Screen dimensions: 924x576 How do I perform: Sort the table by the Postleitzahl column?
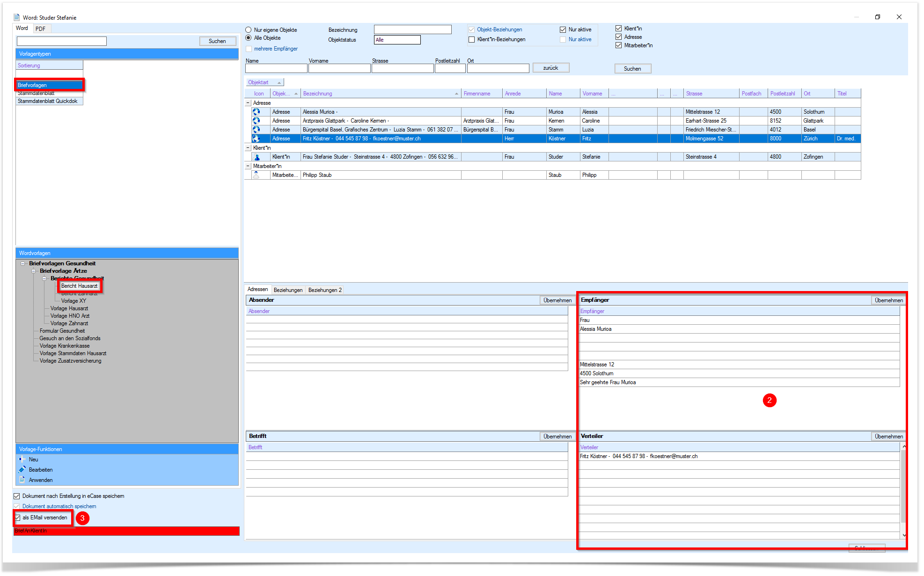pos(784,94)
